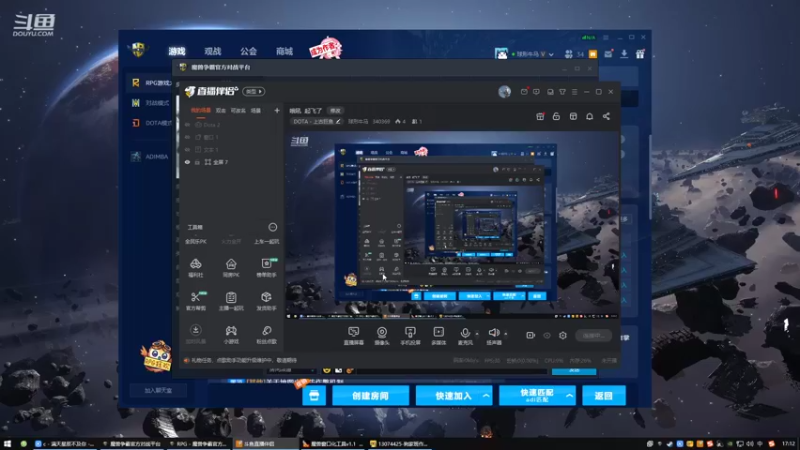Viewport: 800px width, 450px height.
Task: Open the camera-box tool with the green badge
Action: pos(266,267)
